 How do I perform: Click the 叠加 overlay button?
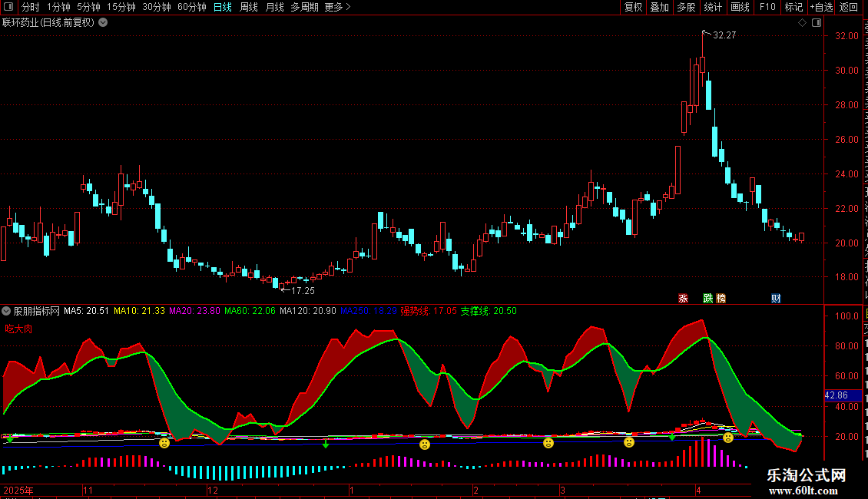click(660, 7)
